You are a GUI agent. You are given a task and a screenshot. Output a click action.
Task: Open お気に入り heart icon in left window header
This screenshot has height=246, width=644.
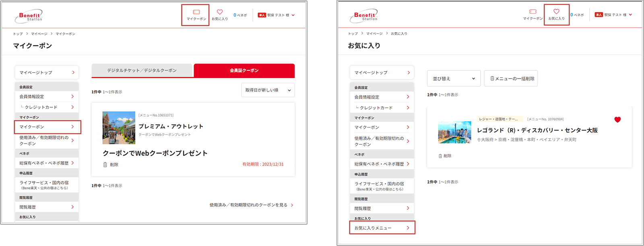pyautogui.click(x=220, y=15)
